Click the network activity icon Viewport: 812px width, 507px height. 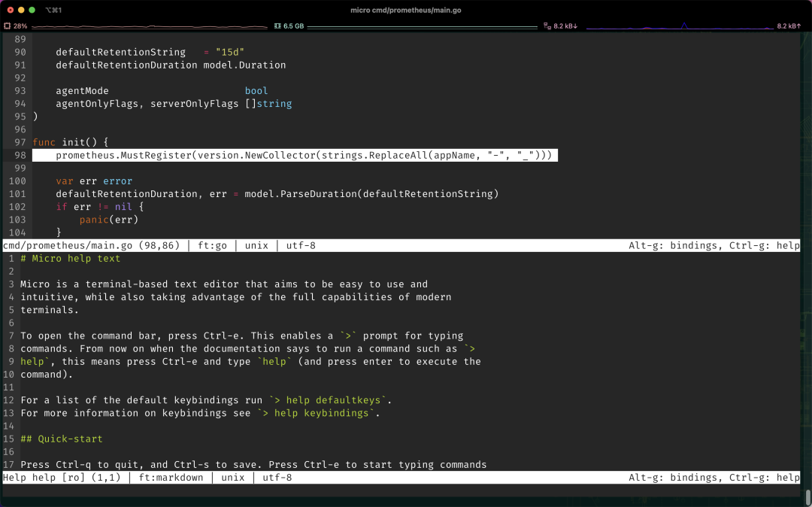(x=547, y=26)
